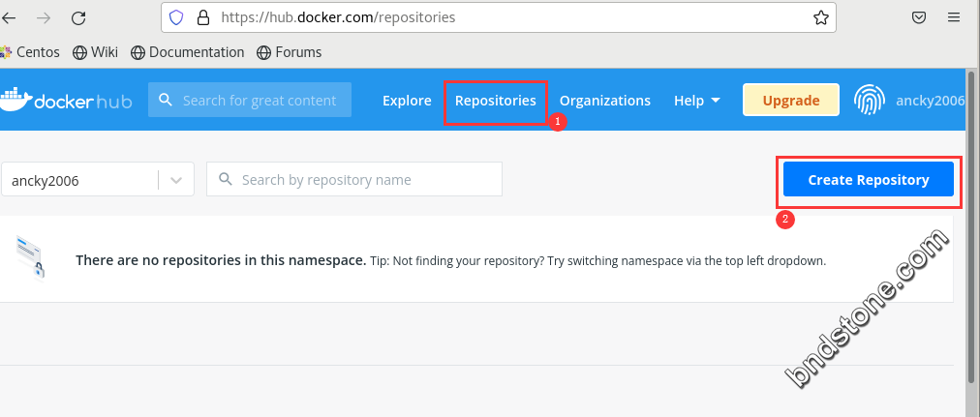
Task: Click the Documentation bookmark globe icon
Action: [138, 52]
